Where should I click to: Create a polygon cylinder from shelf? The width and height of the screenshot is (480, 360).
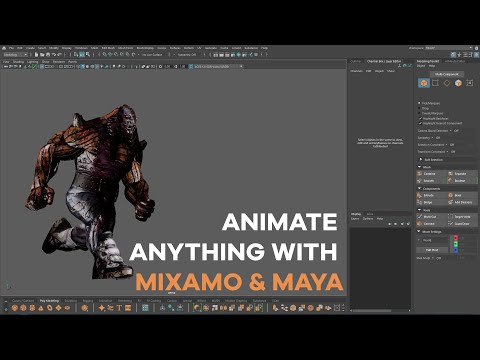click(x=32, y=308)
